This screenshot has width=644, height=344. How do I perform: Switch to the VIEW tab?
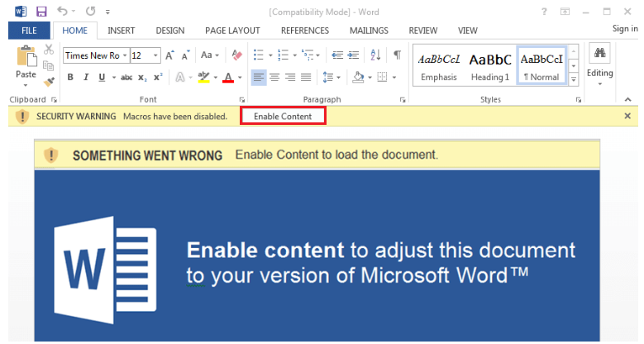[468, 31]
